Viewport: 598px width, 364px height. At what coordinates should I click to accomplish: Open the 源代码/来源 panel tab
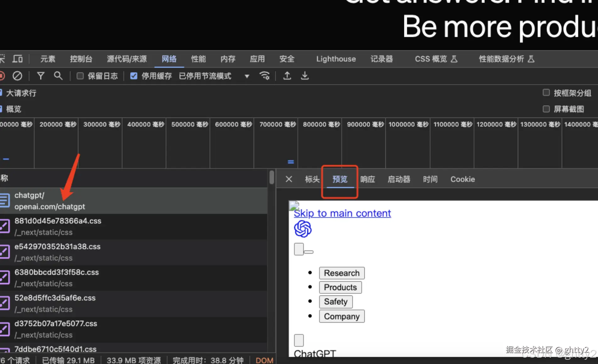[x=127, y=59]
